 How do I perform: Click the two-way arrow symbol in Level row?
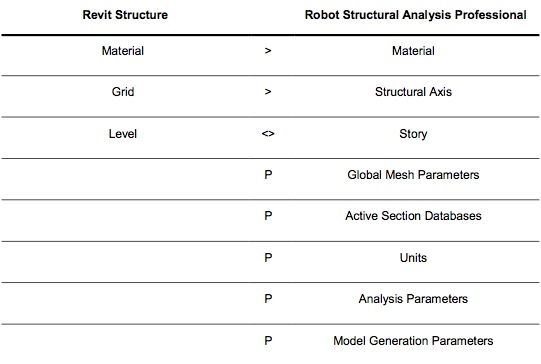(268, 134)
